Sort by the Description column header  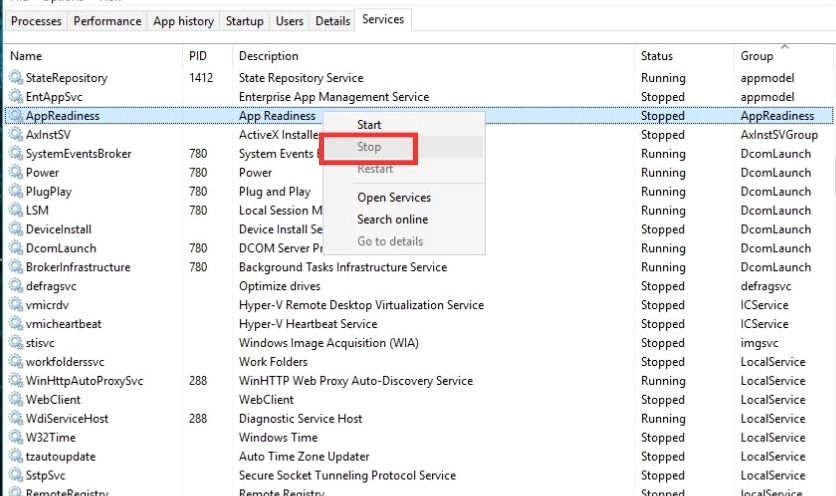(x=433, y=56)
